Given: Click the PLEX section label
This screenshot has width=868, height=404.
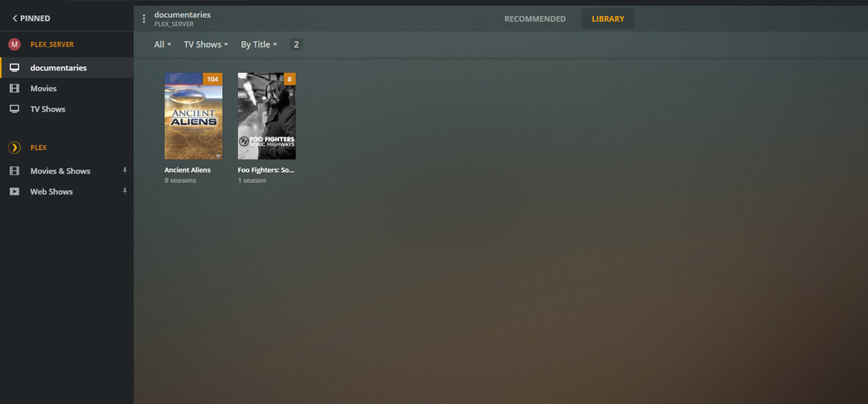Looking at the screenshot, I should (x=39, y=148).
